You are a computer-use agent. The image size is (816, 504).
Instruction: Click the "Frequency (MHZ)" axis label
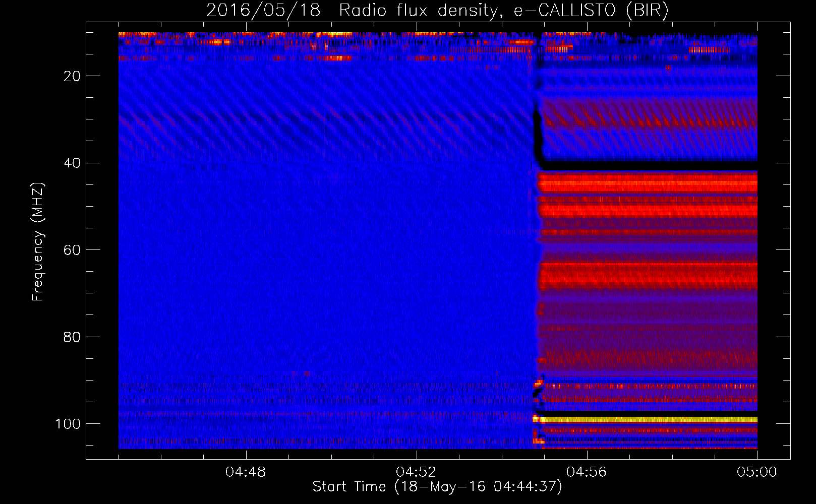pyautogui.click(x=38, y=242)
